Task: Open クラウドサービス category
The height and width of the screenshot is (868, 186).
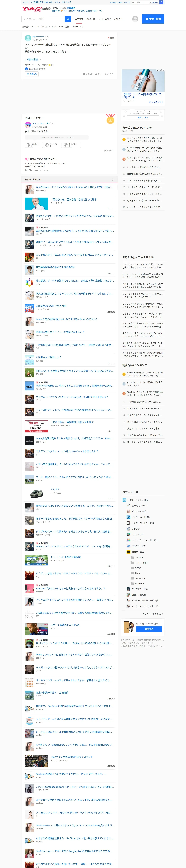Action: point(137,589)
